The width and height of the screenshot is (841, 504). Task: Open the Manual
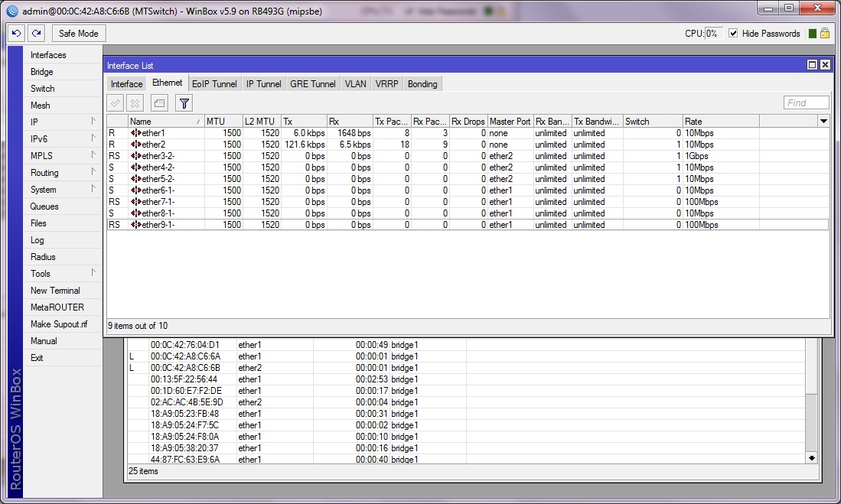[x=62, y=341]
